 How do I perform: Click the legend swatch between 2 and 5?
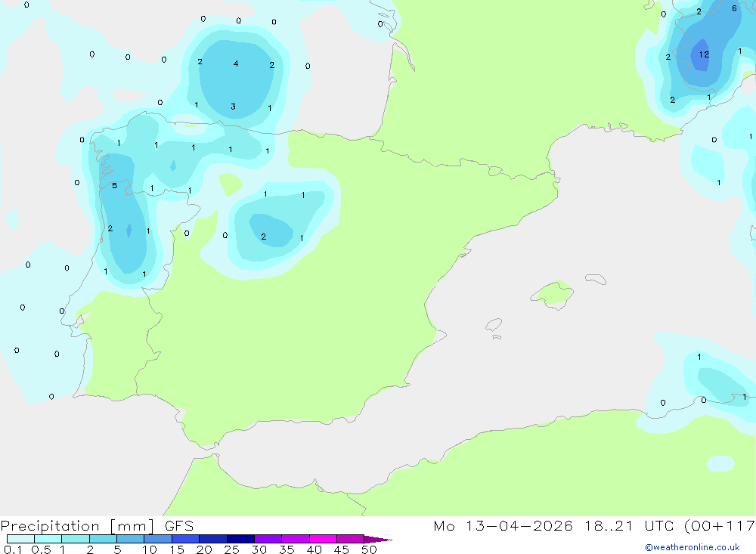click(103, 539)
